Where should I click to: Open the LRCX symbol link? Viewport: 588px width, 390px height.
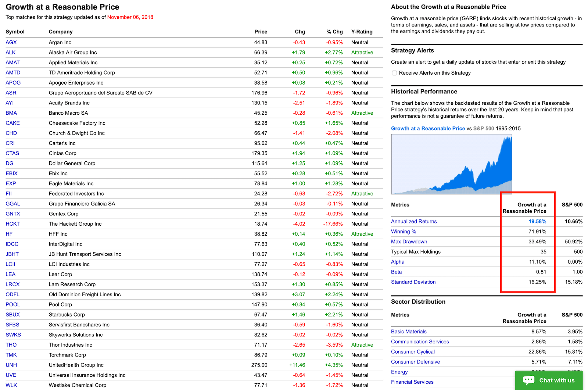click(13, 285)
